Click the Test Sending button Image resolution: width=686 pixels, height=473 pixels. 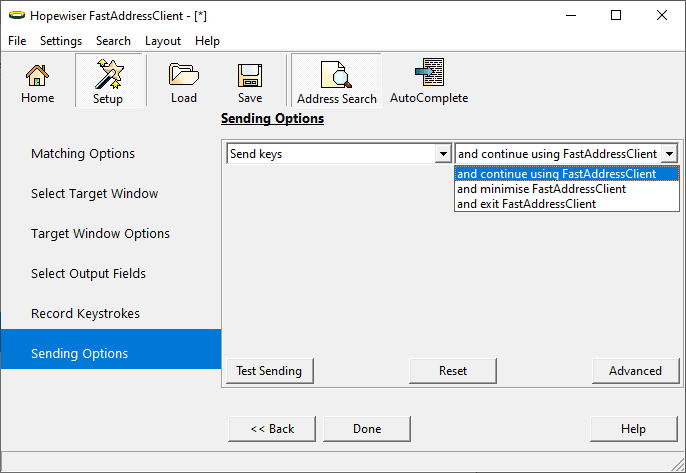click(270, 371)
